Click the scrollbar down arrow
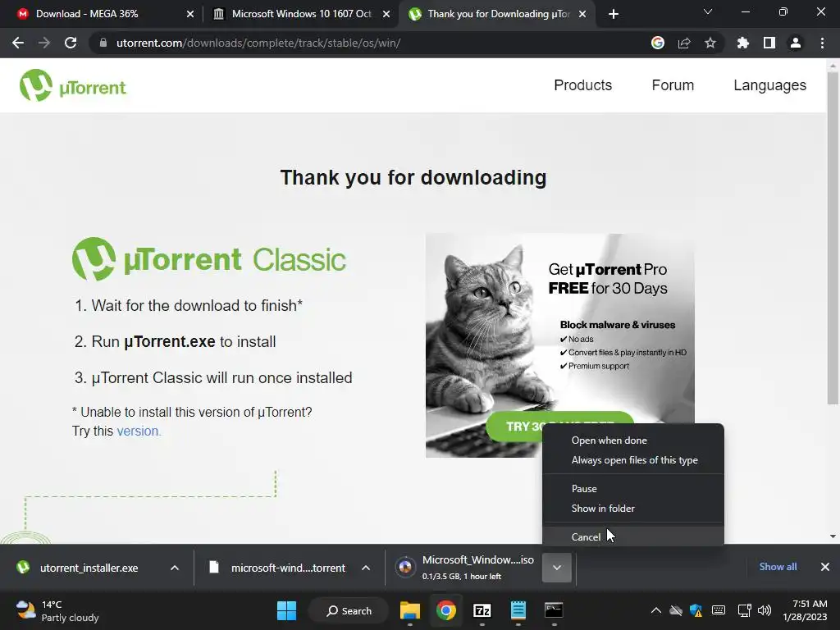 pos(833,536)
